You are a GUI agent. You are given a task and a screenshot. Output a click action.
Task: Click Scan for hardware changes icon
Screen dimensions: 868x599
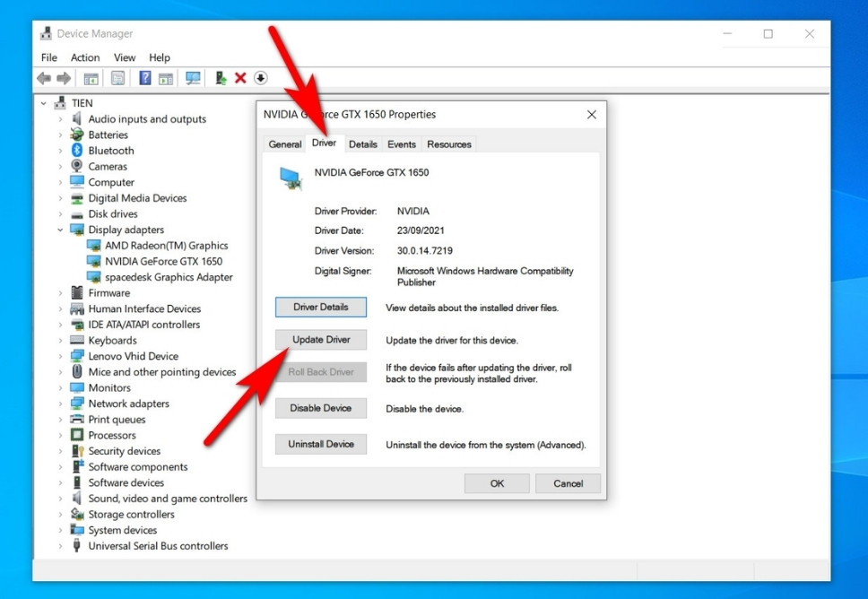coord(193,79)
